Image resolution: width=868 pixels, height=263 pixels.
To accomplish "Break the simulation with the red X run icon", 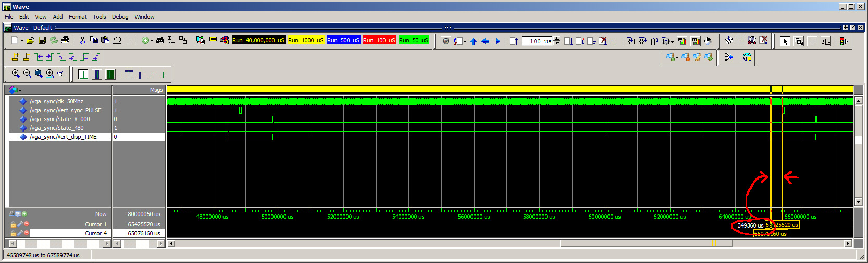I will (603, 41).
